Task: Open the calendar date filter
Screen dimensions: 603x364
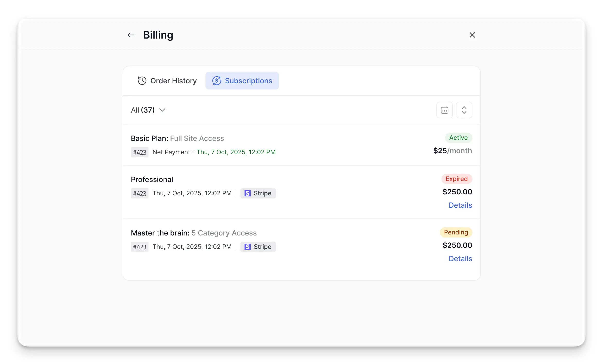Action: 444,110
